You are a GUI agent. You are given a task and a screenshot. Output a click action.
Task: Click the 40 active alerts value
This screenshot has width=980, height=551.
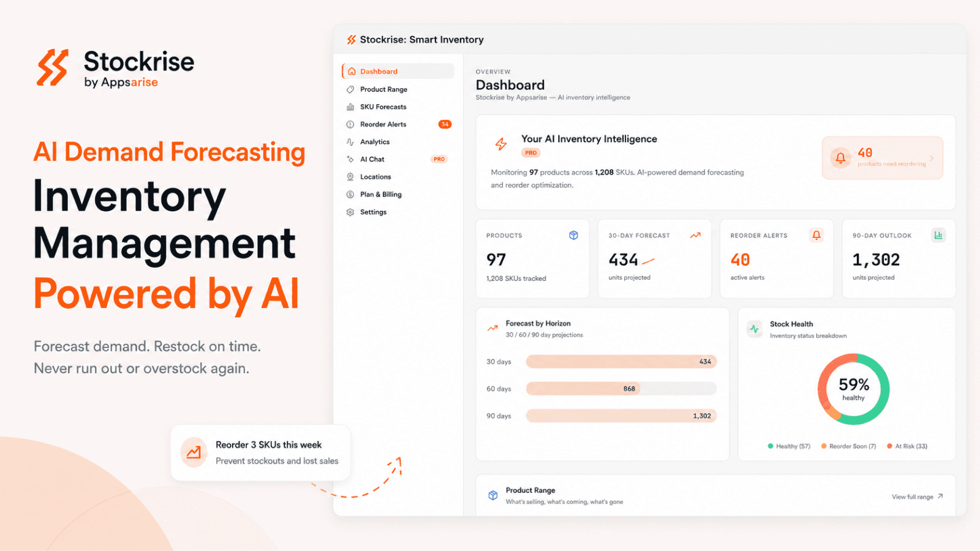[740, 260]
